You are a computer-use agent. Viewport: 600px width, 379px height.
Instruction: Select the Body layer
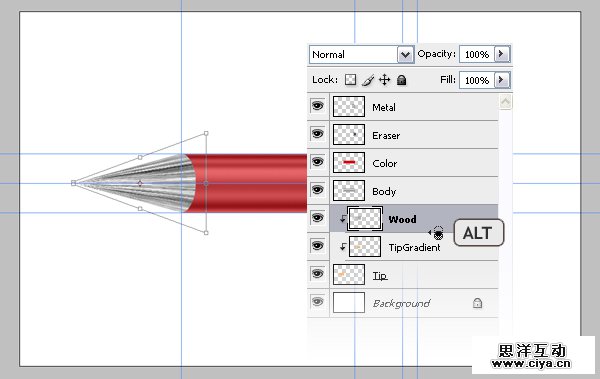[414, 191]
